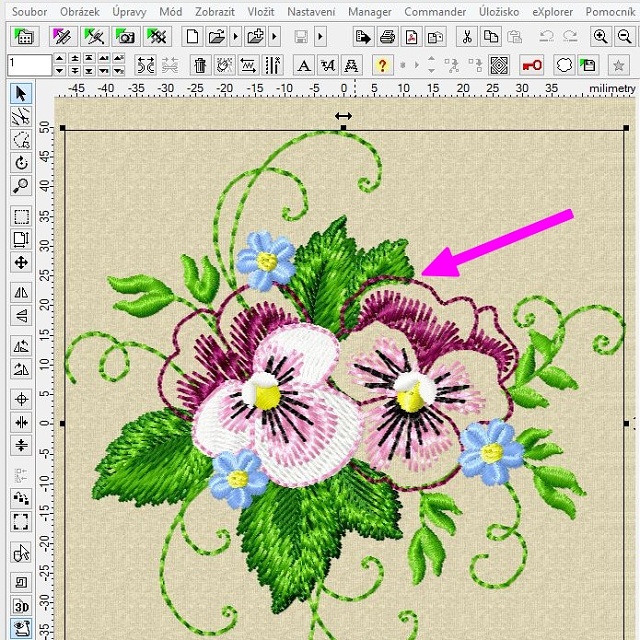Image resolution: width=640 pixels, height=640 pixels.
Task: Expand the save disk dropdown arrow
Action: 321,37
